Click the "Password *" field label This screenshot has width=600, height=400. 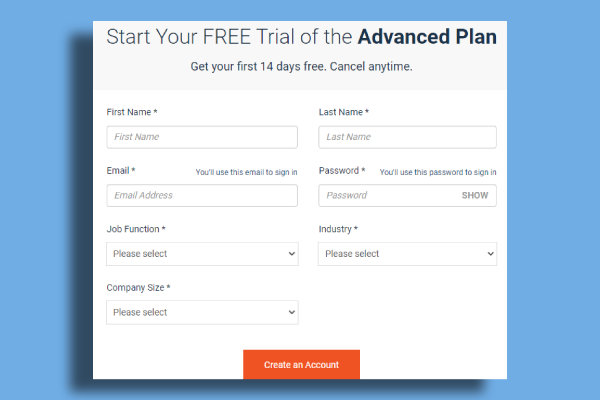click(x=342, y=171)
